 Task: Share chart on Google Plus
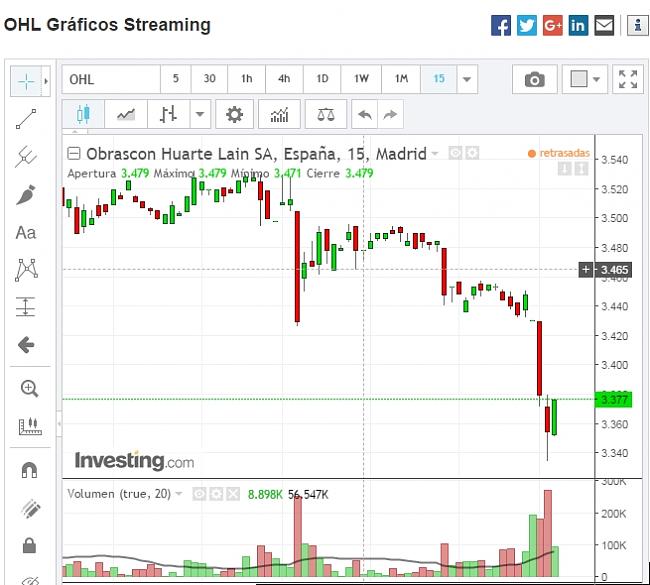[553, 25]
